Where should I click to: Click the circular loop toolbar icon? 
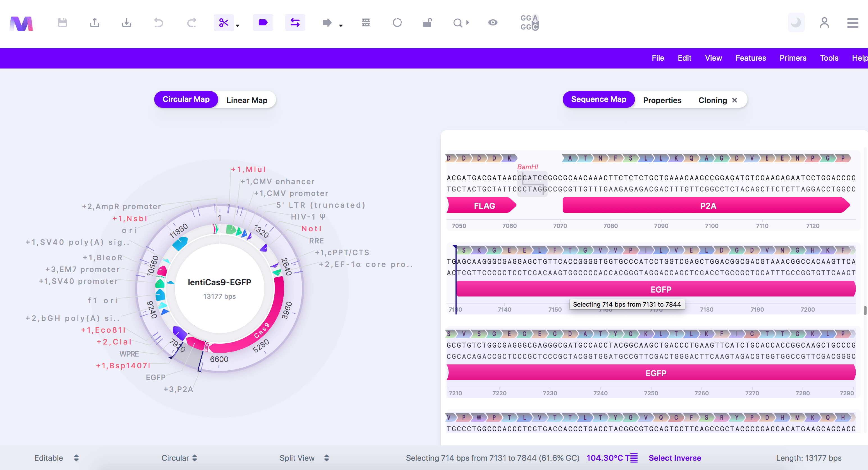(x=397, y=22)
